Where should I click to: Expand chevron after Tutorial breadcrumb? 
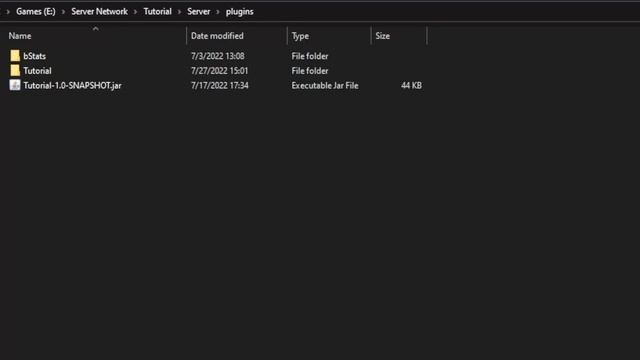click(179, 12)
